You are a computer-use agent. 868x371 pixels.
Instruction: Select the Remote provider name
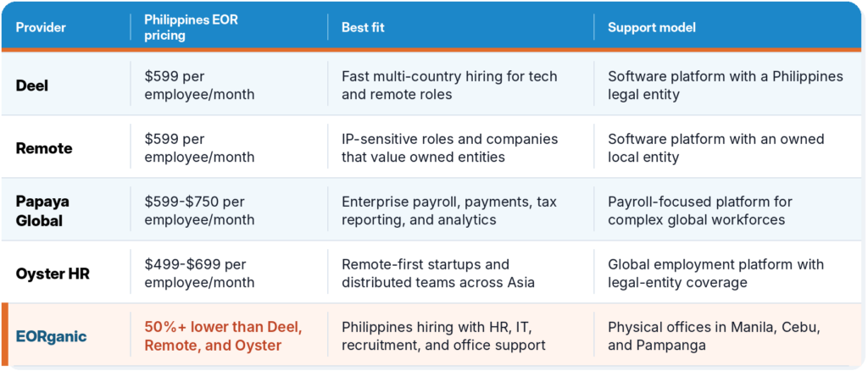click(44, 148)
